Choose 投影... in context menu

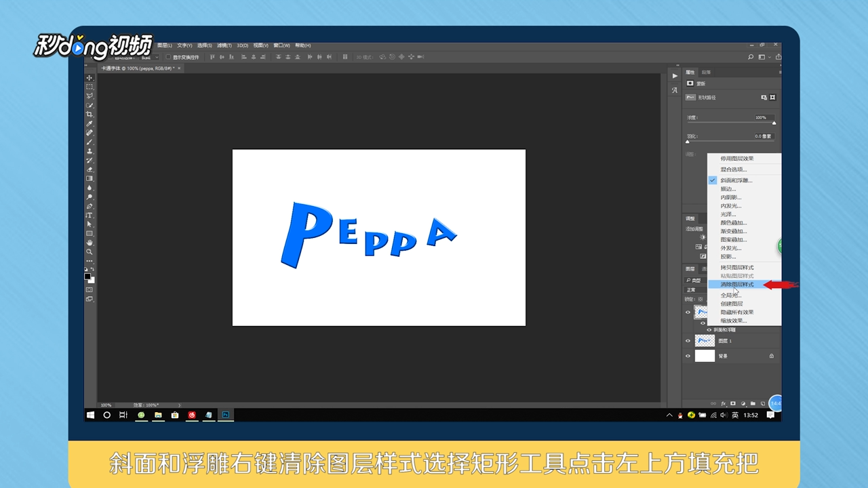click(x=744, y=256)
